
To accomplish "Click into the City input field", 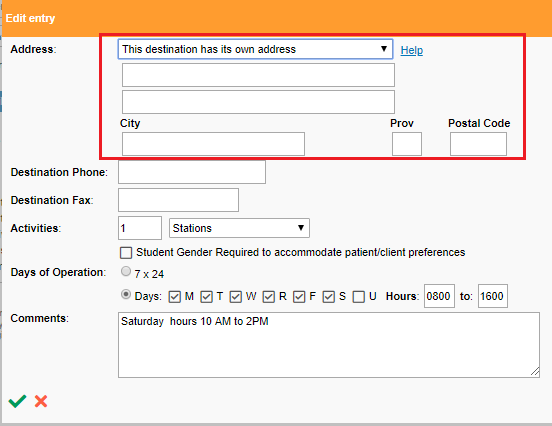I will coord(213,144).
